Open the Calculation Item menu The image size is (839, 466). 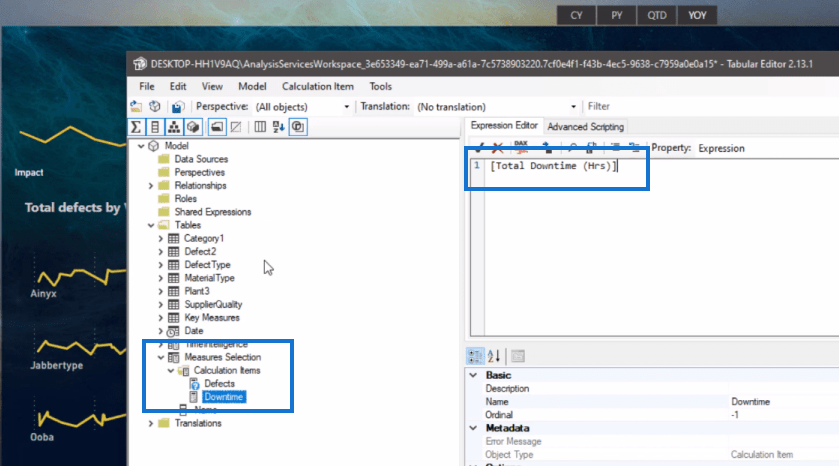[318, 87]
